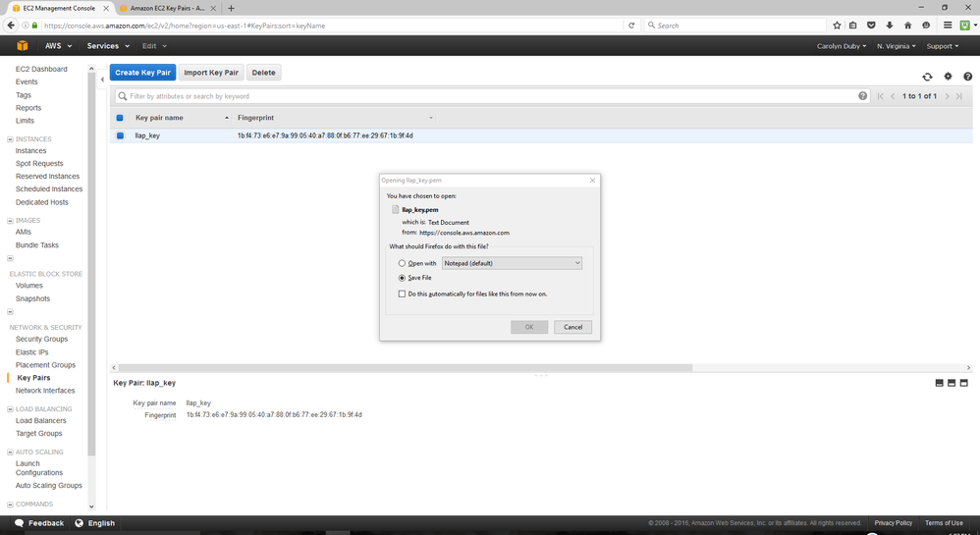Open the Support dropdown menu
The image size is (980, 535).
point(942,45)
